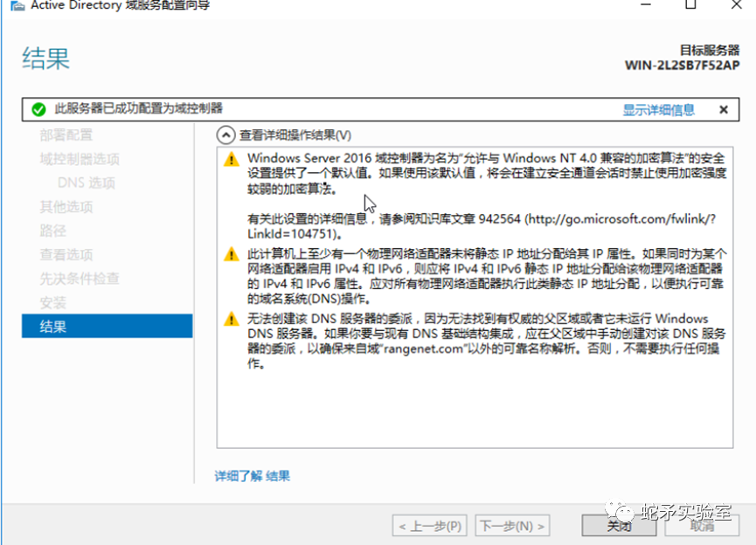Select DNS 选项 step in sidebar
The image size is (756, 545).
pos(87,183)
